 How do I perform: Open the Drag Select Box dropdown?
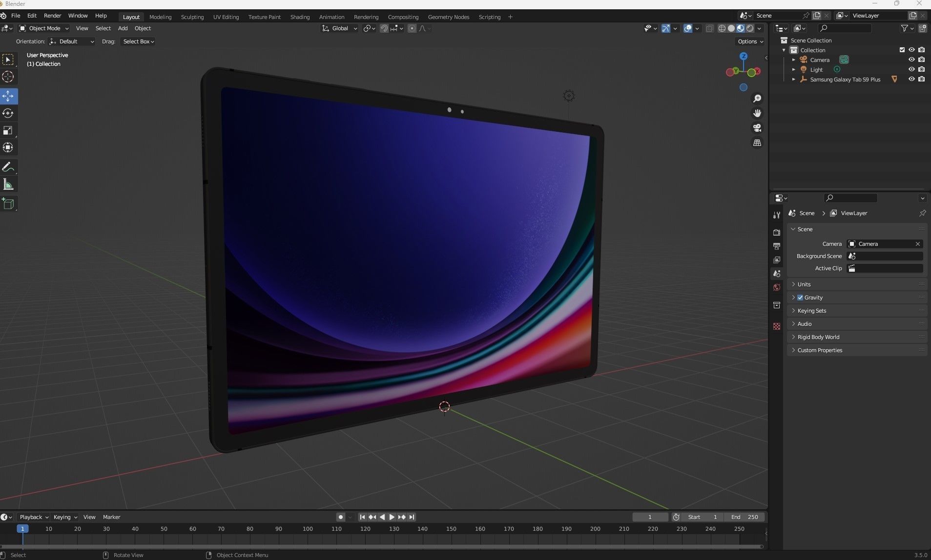(138, 41)
